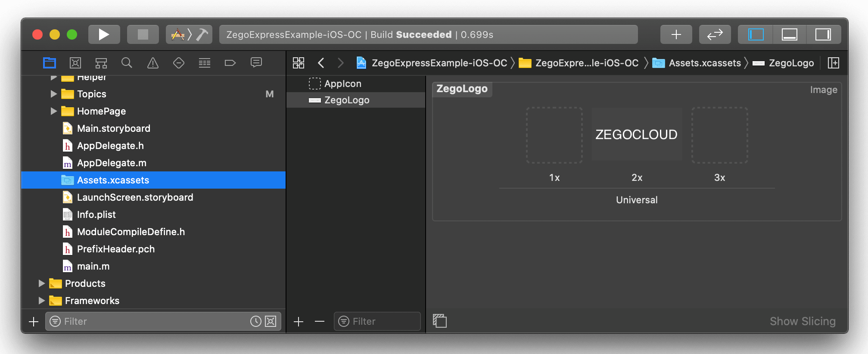The width and height of the screenshot is (868, 354).
Task: Toggle the Navigator panel visibility
Action: pyautogui.click(x=756, y=34)
